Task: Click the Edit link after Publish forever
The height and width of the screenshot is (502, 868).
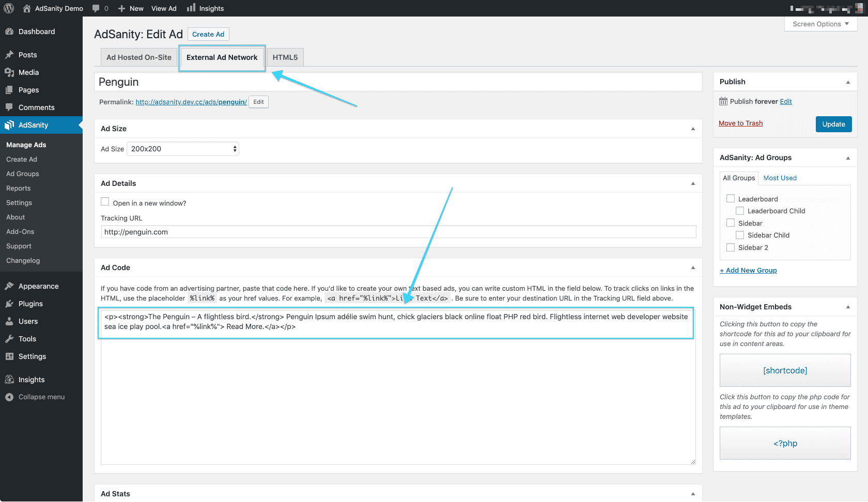Action: (786, 101)
